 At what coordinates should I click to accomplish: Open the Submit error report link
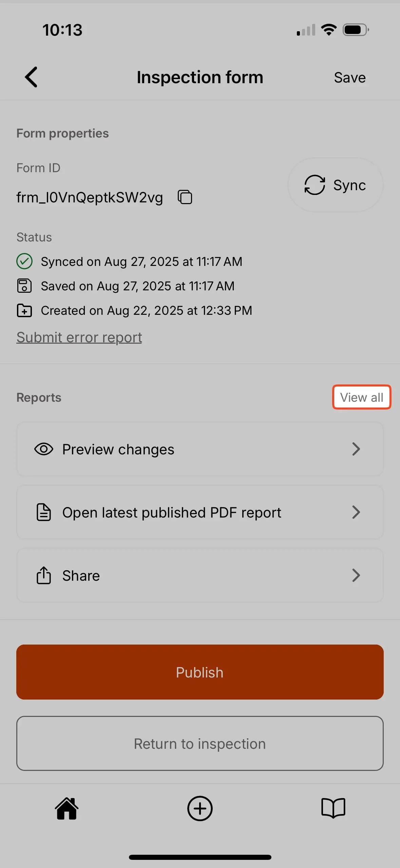79,337
